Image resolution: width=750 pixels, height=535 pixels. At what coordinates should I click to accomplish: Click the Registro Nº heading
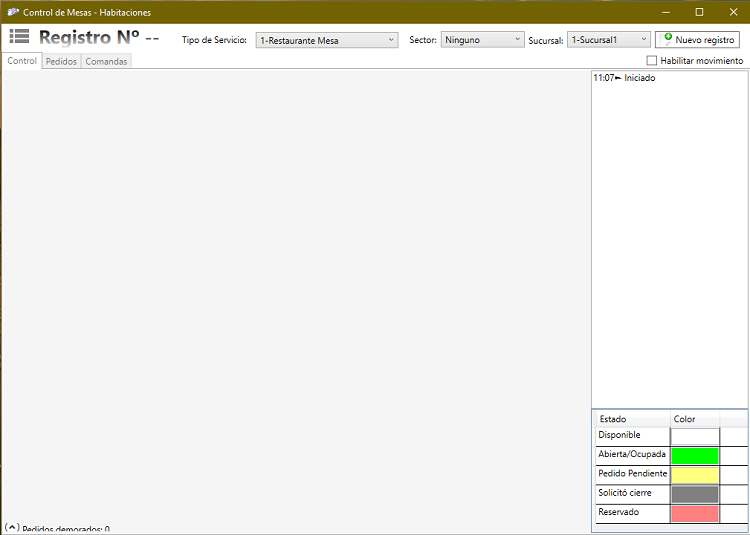click(x=99, y=37)
